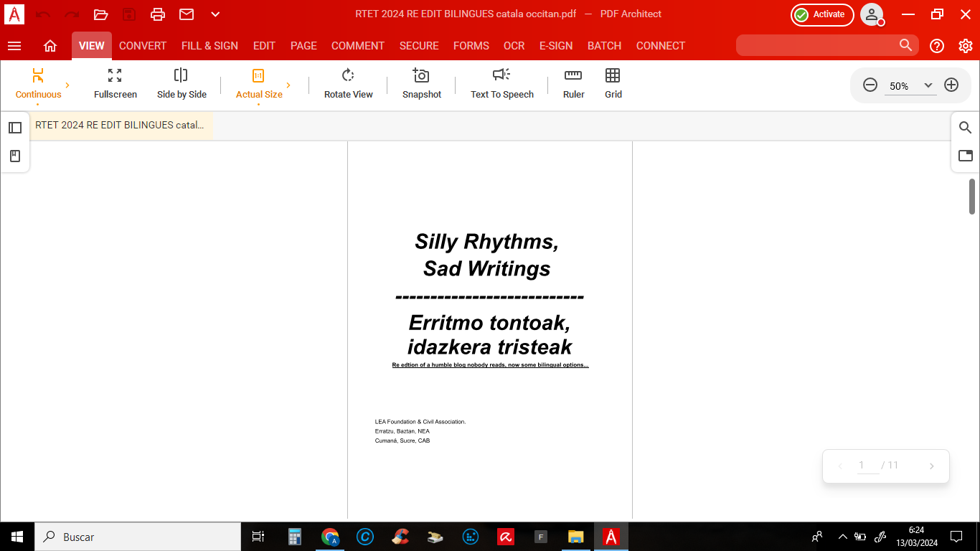Open the PAGE tab
Screen dimensions: 980x551
tap(303, 46)
